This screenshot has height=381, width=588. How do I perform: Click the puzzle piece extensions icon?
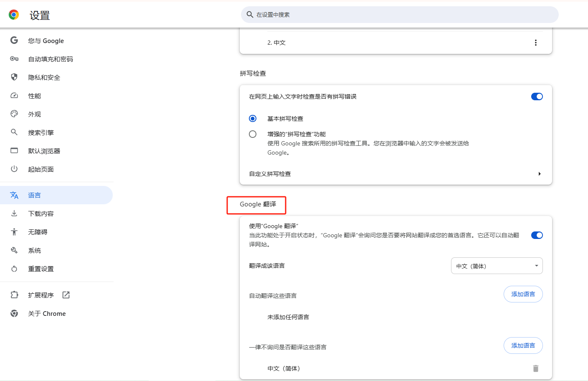click(x=14, y=295)
